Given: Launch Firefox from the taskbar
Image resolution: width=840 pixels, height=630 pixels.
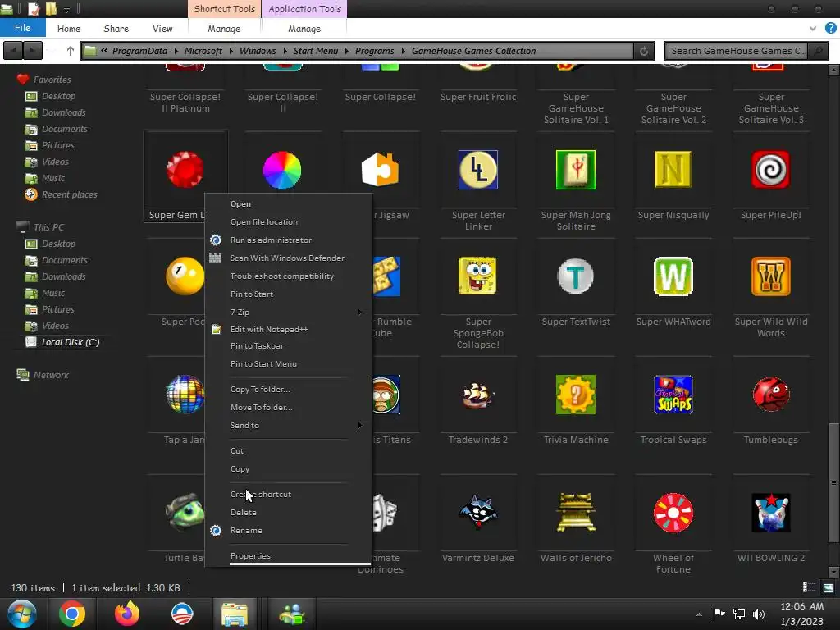Looking at the screenshot, I should click(127, 614).
